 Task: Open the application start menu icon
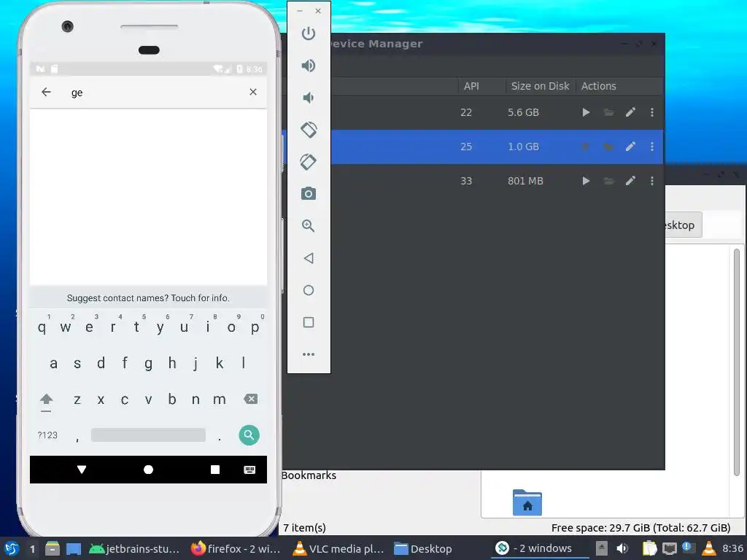click(x=11, y=548)
